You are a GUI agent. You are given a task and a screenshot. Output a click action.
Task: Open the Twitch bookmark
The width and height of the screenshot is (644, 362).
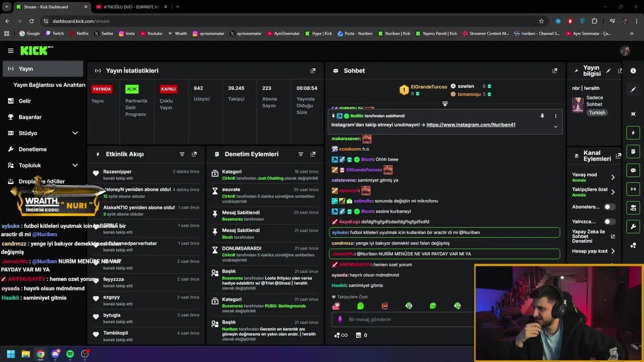(55, 34)
